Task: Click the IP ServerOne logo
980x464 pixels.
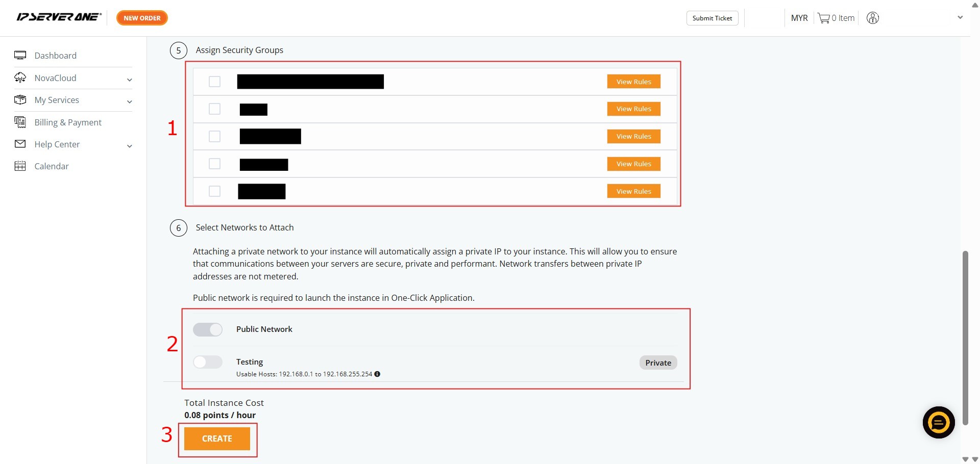Action: point(59,17)
